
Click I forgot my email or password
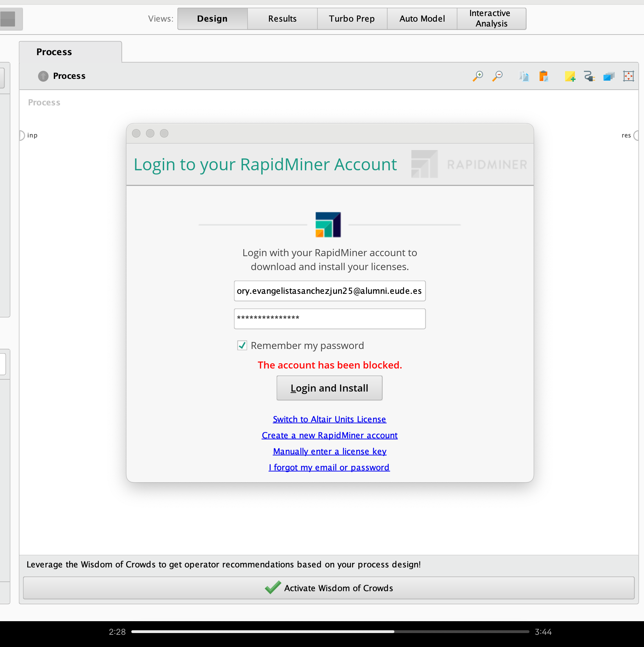click(329, 467)
